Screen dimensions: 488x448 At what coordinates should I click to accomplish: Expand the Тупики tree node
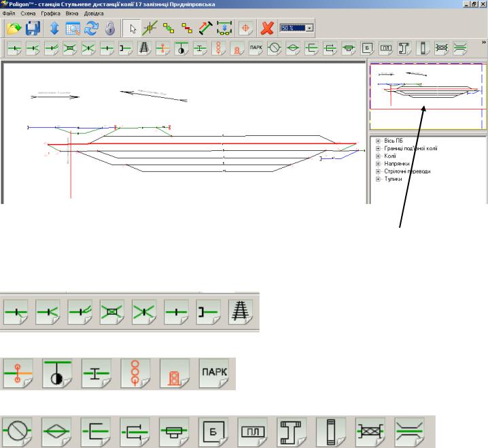coord(377,179)
